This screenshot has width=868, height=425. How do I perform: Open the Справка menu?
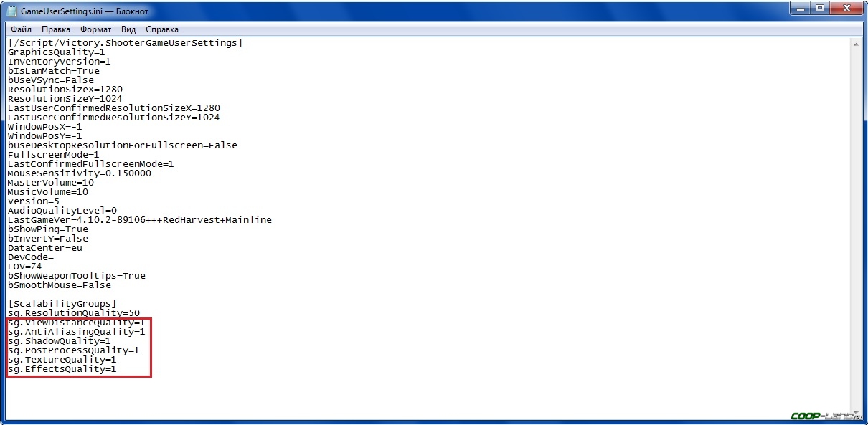click(x=162, y=29)
